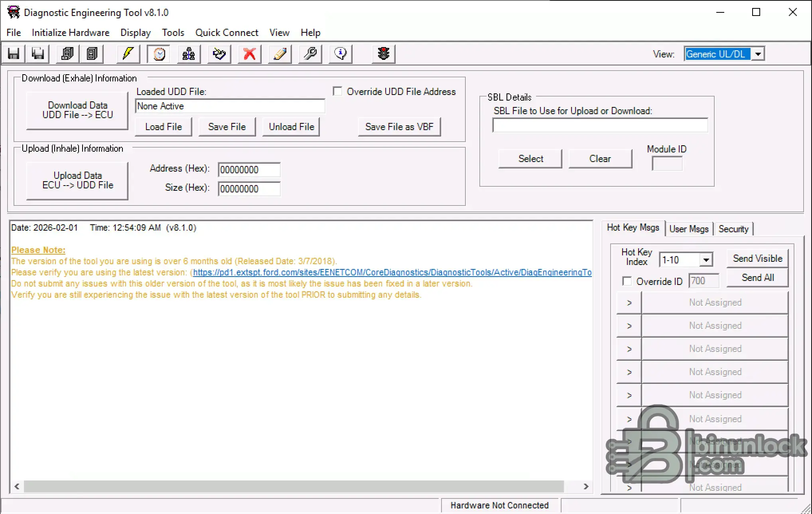Enable Override UDD File Address checkbox
This screenshot has width=812, height=514.
click(x=338, y=91)
